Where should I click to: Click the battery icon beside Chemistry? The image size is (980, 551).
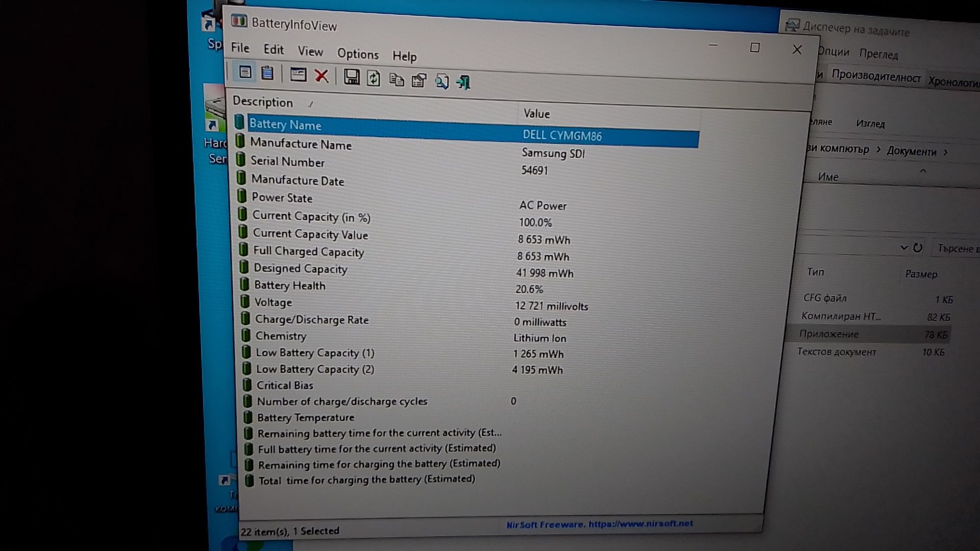pyautogui.click(x=246, y=335)
